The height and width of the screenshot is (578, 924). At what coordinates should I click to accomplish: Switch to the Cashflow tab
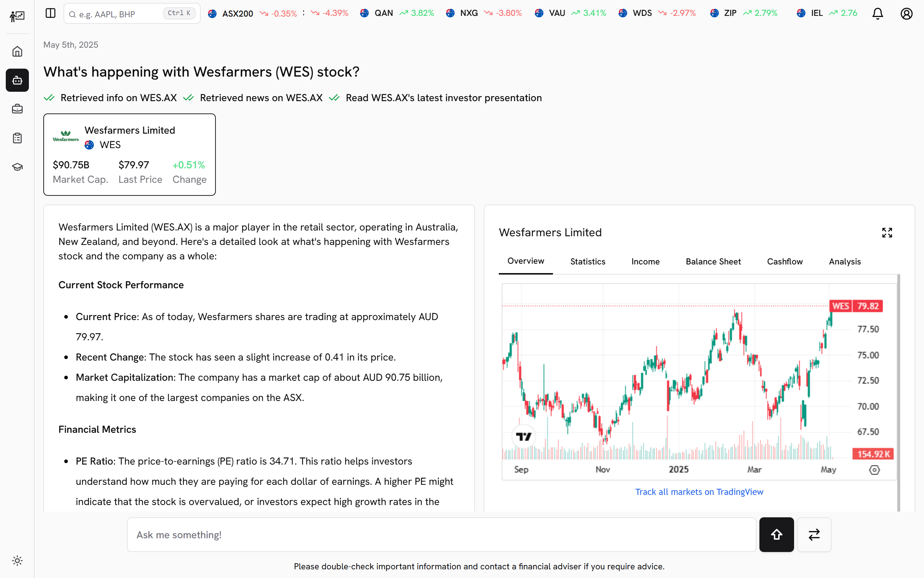pos(785,262)
